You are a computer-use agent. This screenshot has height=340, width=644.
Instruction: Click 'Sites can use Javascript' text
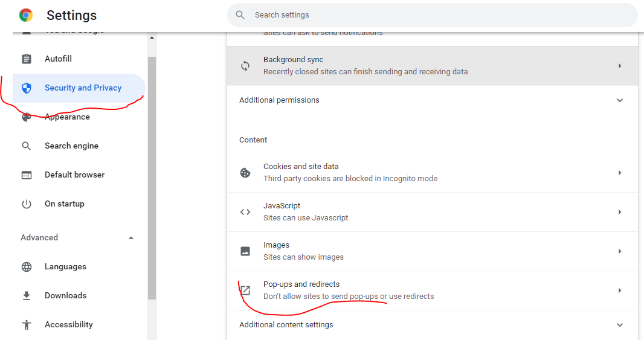pos(306,218)
